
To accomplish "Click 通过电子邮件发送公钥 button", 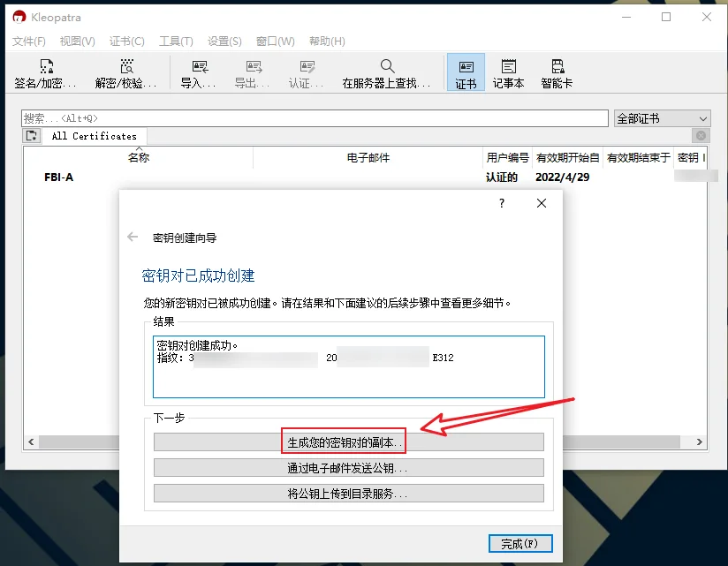I will pyautogui.click(x=348, y=468).
